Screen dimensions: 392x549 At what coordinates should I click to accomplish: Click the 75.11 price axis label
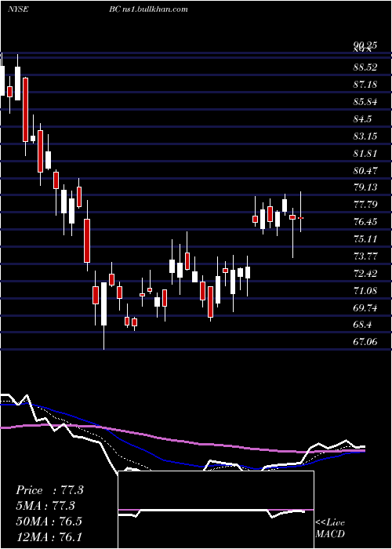(x=365, y=238)
